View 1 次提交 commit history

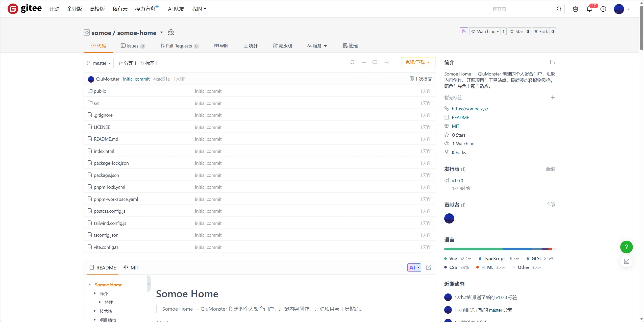(421, 79)
